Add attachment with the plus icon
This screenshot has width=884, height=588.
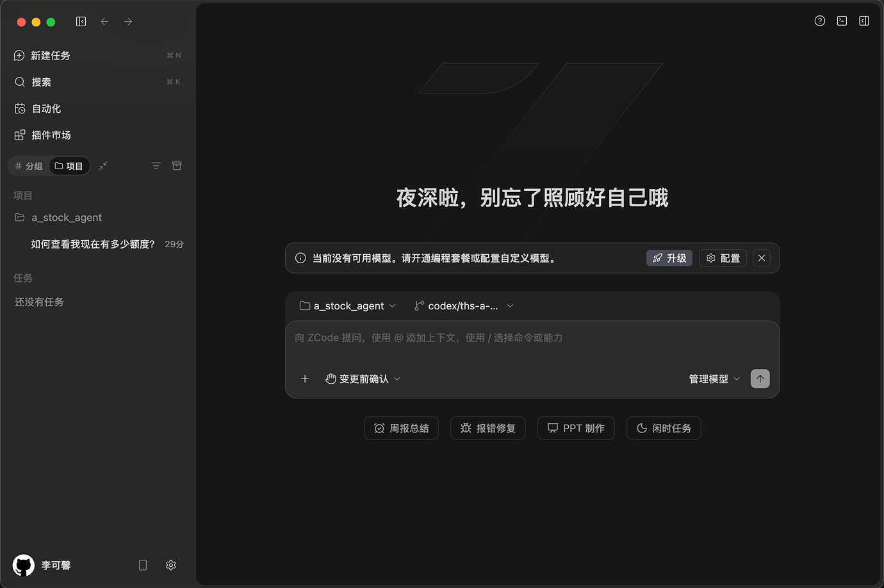tap(305, 379)
